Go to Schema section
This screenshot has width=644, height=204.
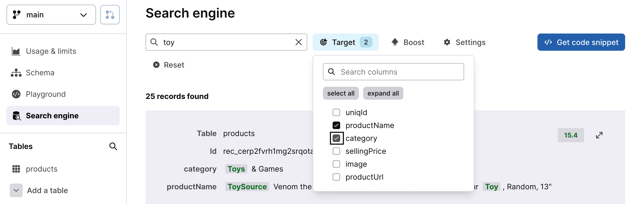pos(40,73)
